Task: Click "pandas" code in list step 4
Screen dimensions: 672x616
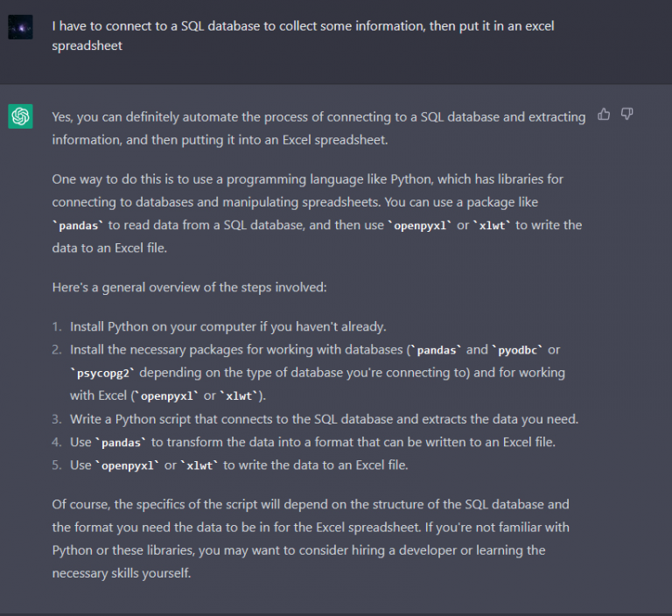Action: (122, 443)
